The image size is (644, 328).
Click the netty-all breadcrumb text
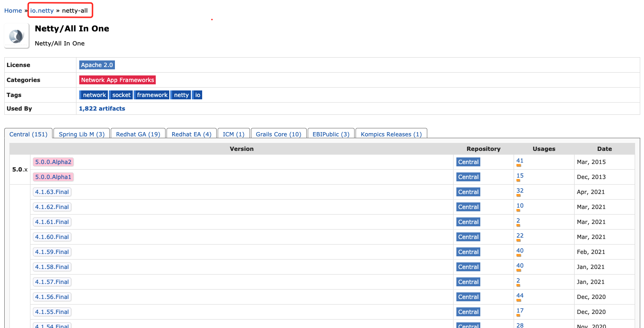tap(75, 10)
